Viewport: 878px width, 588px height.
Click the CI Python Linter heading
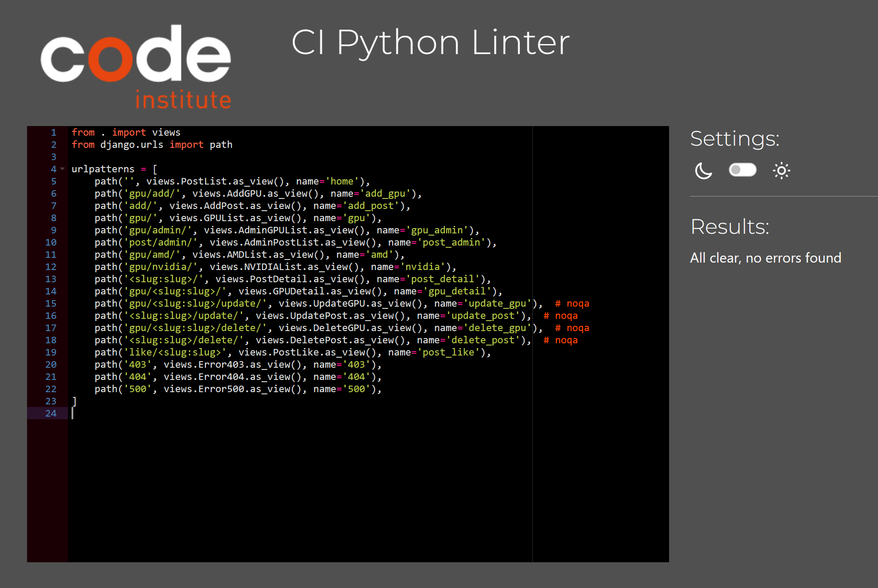pyautogui.click(x=430, y=42)
